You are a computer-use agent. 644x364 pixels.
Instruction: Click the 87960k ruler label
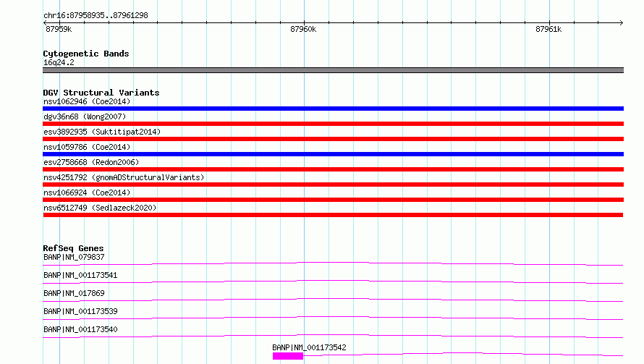pyautogui.click(x=303, y=29)
